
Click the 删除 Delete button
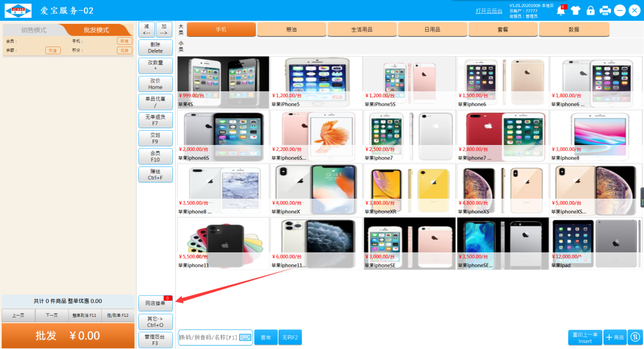(x=155, y=48)
